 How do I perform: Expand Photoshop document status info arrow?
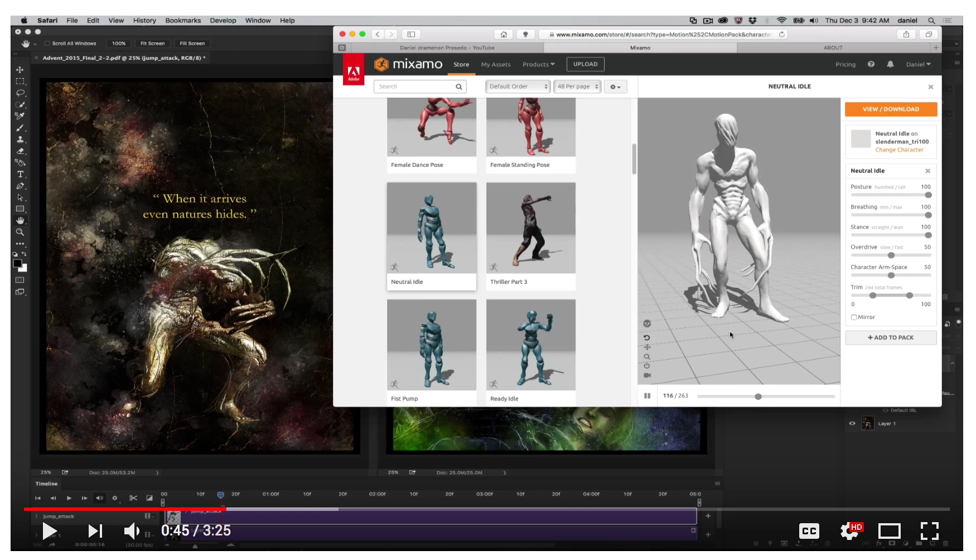[157, 473]
